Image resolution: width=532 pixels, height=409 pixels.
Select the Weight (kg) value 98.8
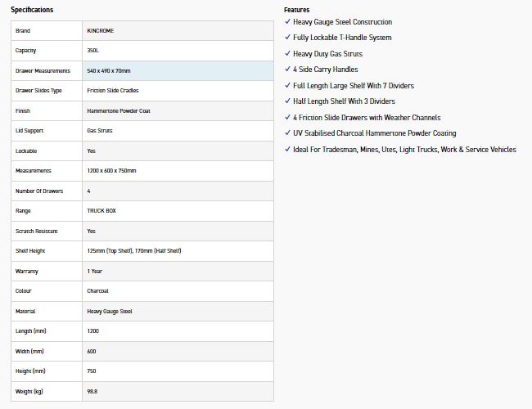pos(92,391)
